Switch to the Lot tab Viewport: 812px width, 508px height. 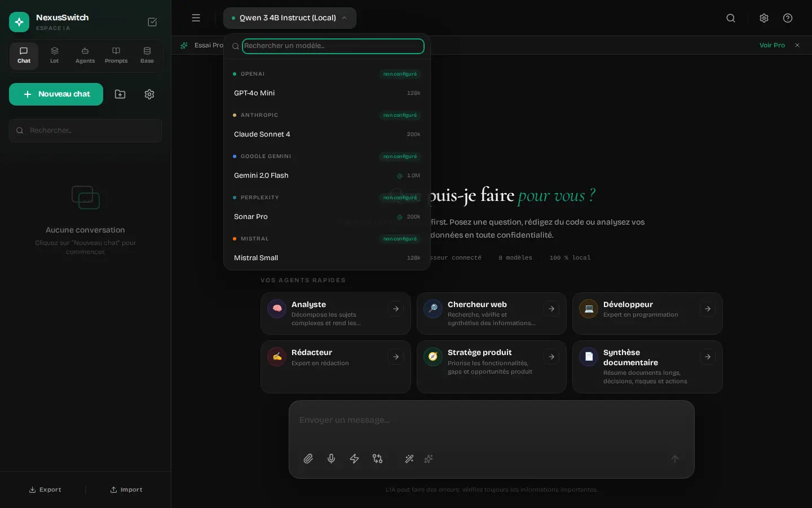(55, 55)
